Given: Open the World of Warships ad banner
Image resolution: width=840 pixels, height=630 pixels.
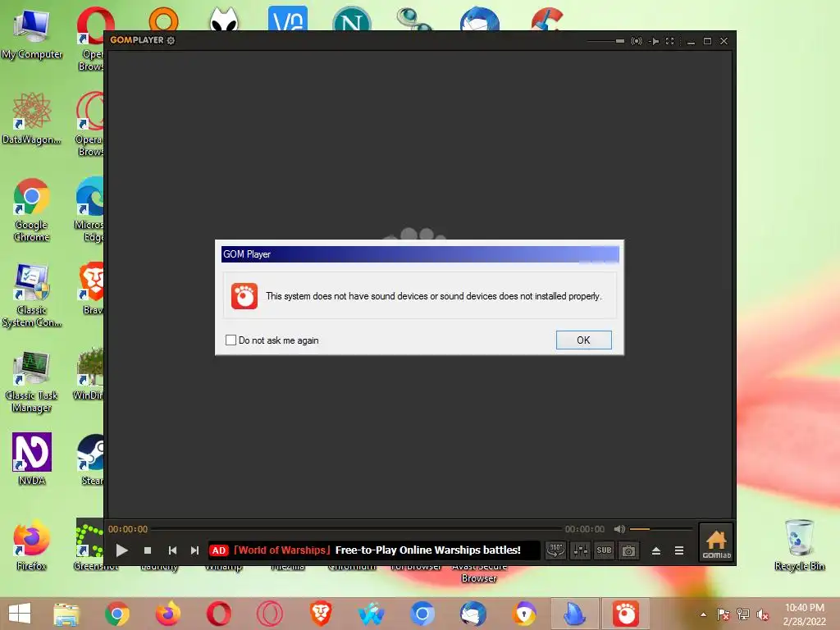Looking at the screenshot, I should click(374, 550).
